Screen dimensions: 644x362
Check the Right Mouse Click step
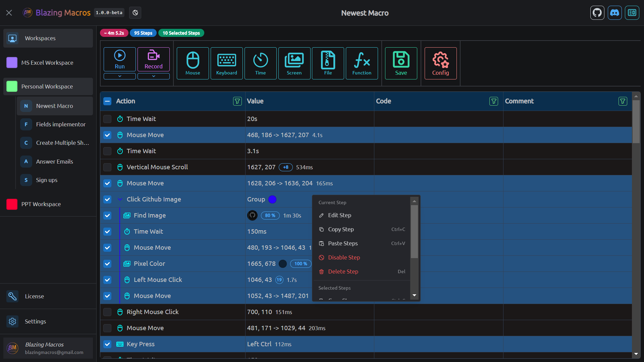coord(107,312)
